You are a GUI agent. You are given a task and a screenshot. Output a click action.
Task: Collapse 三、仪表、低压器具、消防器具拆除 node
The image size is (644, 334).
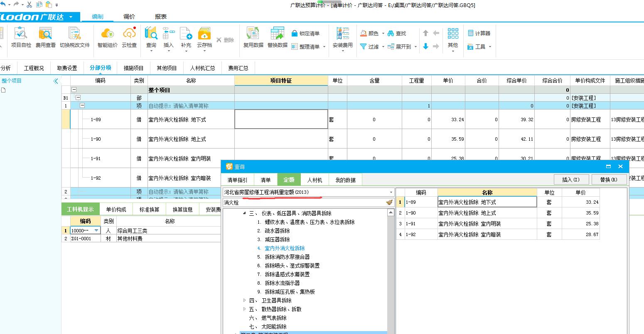(x=244, y=213)
